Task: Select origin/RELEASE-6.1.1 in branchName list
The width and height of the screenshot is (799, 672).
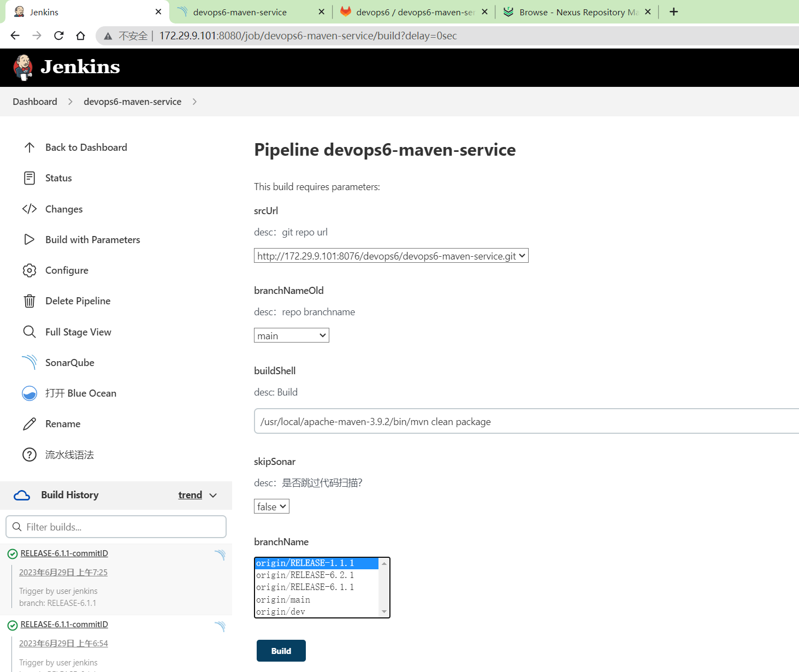Action: point(317,587)
